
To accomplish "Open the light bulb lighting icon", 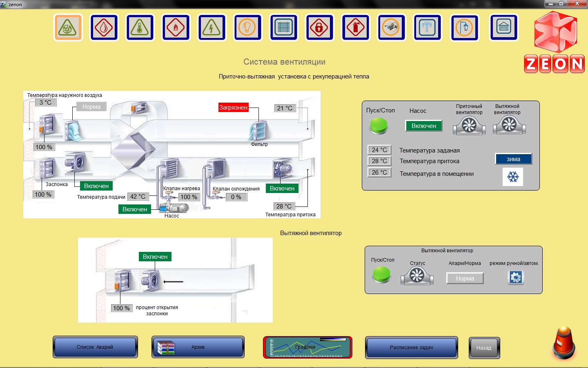I will pyautogui.click(x=247, y=28).
